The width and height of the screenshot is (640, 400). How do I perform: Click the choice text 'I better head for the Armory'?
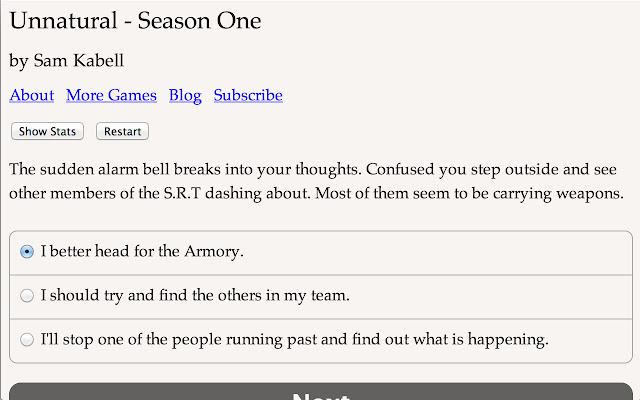click(142, 252)
